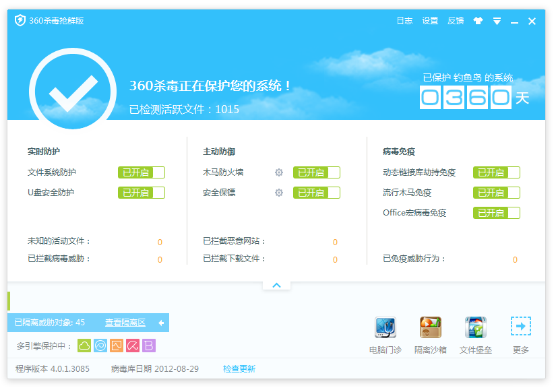Disable Office宏病毒免疫 switch
The image size is (556, 392).
[x=497, y=213]
